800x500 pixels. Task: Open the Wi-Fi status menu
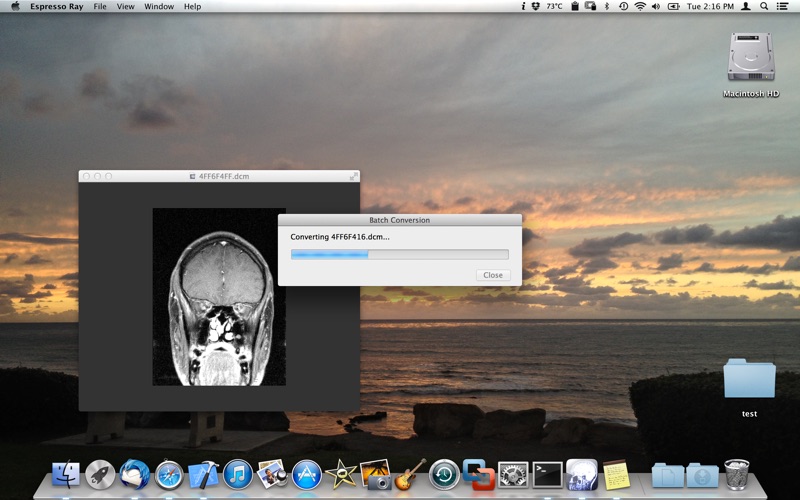[640, 6]
